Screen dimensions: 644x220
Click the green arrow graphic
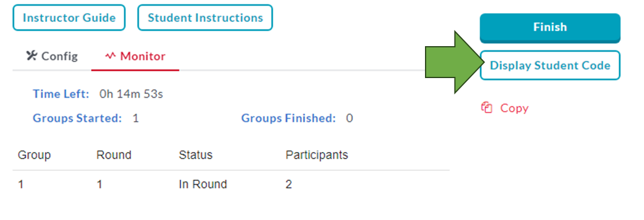pyautogui.click(x=452, y=62)
